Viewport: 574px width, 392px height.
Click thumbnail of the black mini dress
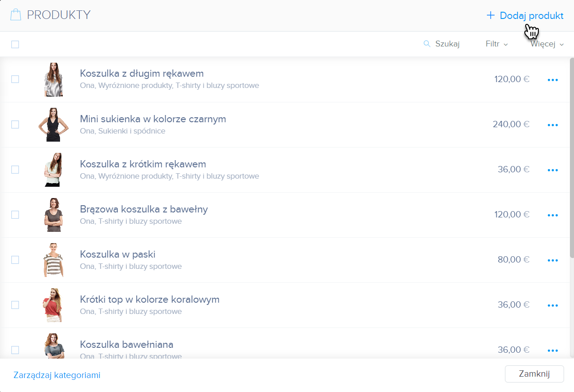tap(53, 125)
